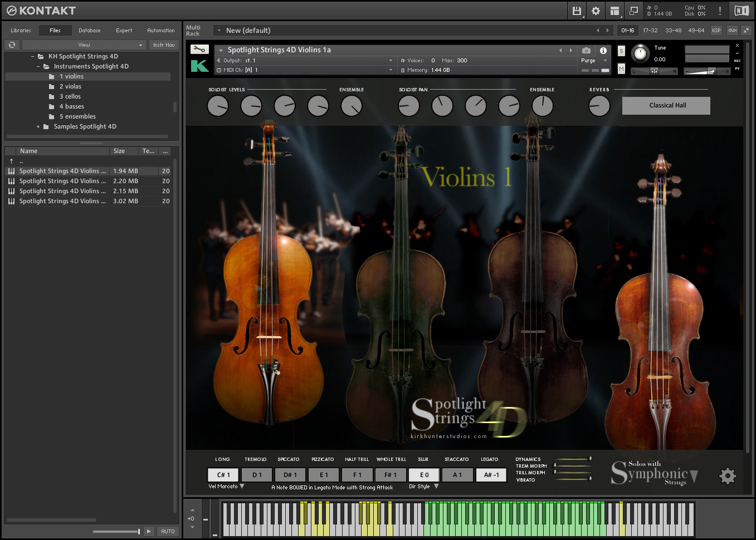Open the multi preset New (default) dropdown
The height and width of the screenshot is (540, 756).
220,31
